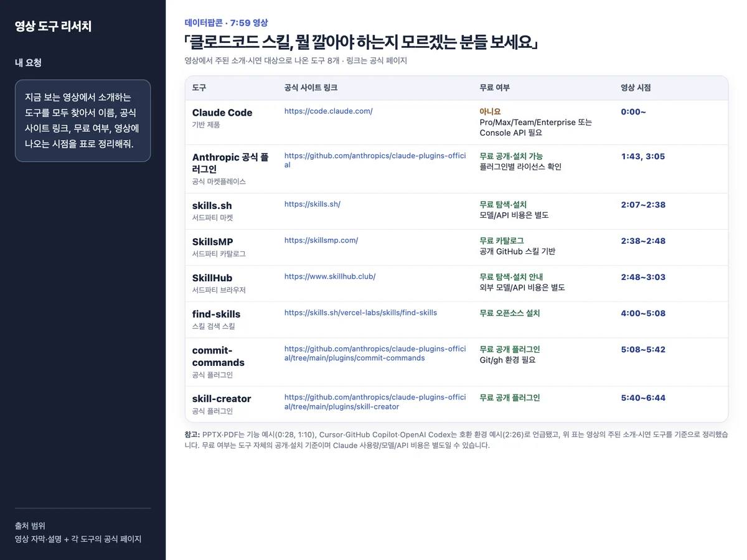The image size is (747, 560).
Task: Click 무료 오픈소스 설치 status
Action: pos(510,313)
